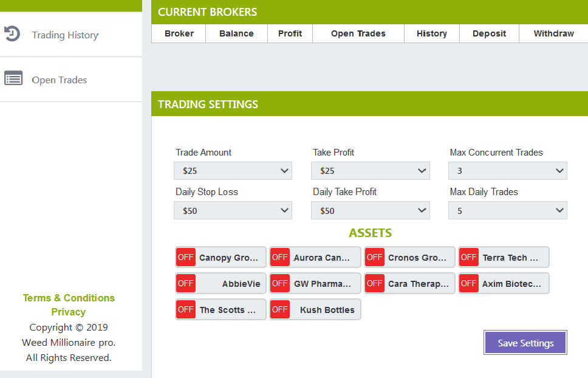Open the Max Daily Trades dropdown
The height and width of the screenshot is (378, 588).
[x=507, y=210]
